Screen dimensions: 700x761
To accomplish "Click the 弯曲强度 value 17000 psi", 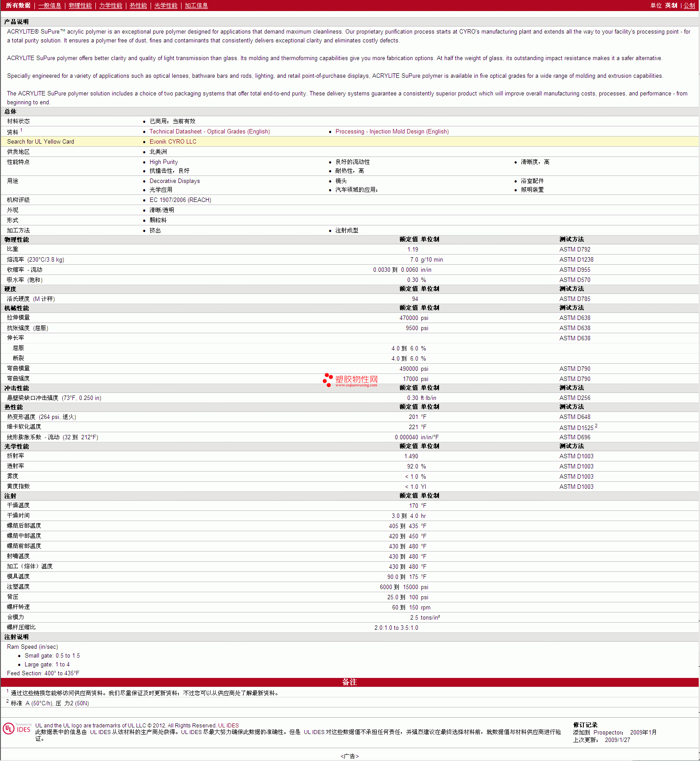I will tap(416, 379).
